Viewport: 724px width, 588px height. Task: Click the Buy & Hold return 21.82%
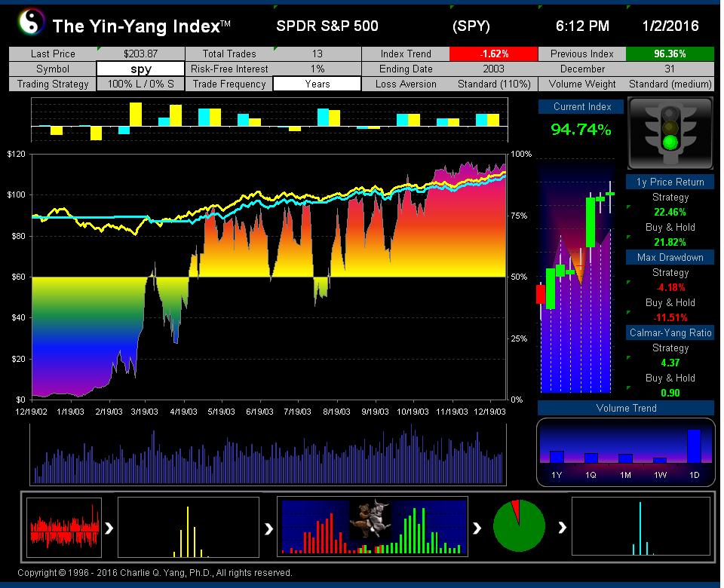(x=670, y=242)
